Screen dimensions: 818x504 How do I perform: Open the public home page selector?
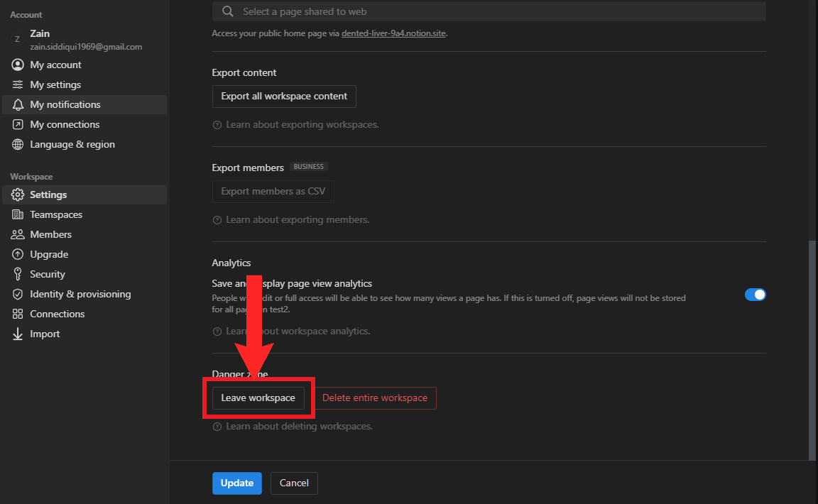[x=489, y=11]
